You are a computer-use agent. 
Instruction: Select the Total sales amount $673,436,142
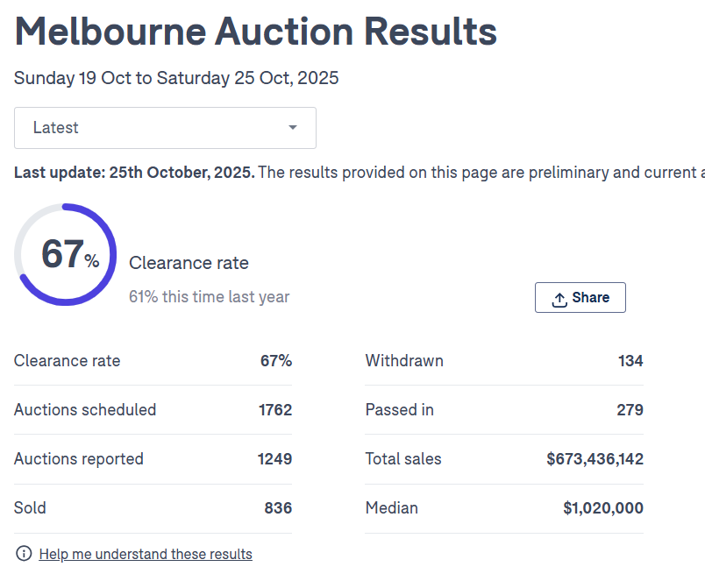pyautogui.click(x=595, y=459)
